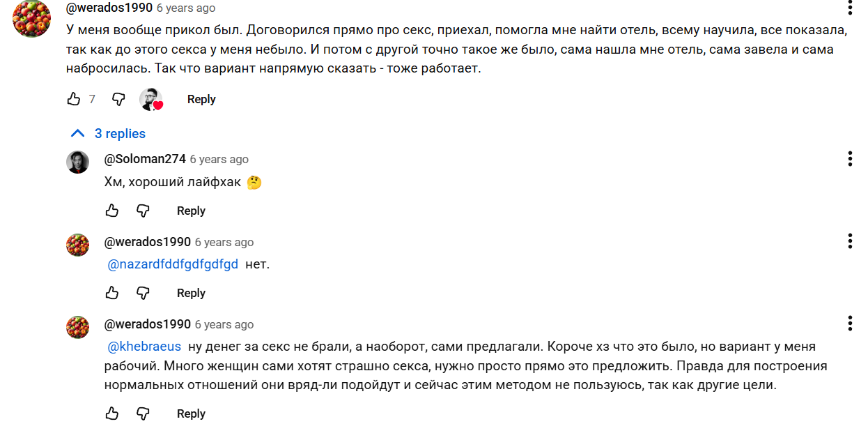Like @Soloman274's reply
Viewport: 868px width, 440px height.
click(x=112, y=211)
